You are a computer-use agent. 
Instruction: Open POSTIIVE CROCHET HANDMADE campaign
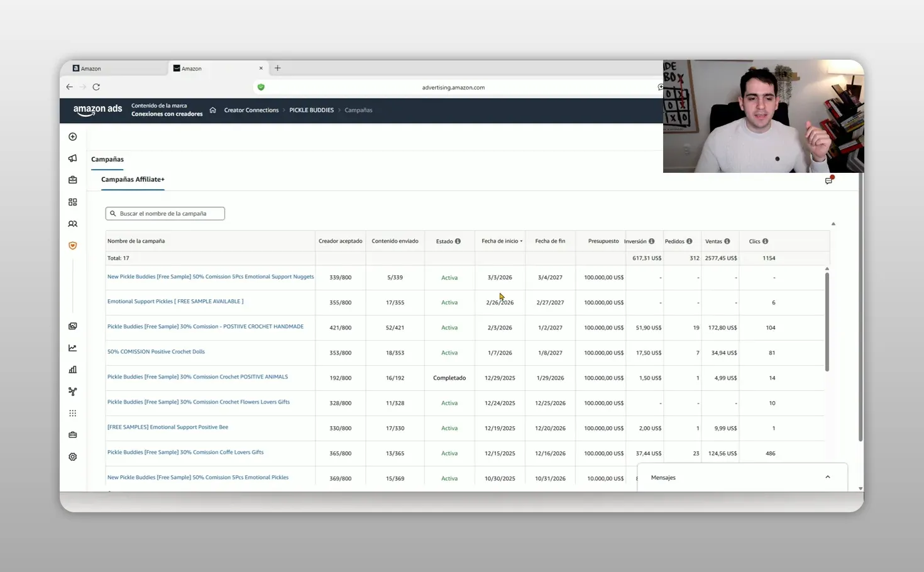pos(206,327)
